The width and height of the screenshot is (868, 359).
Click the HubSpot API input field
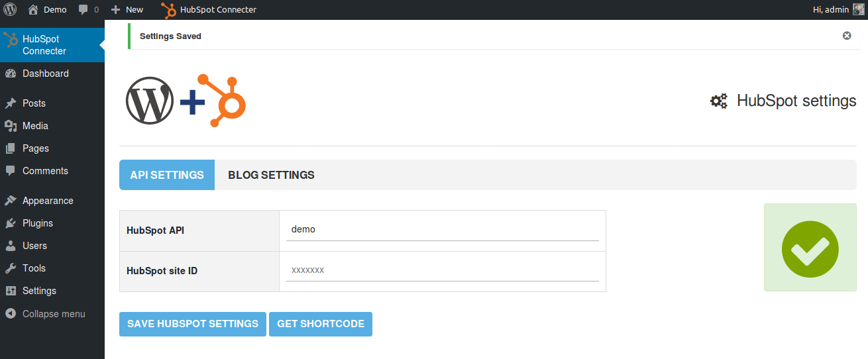(x=443, y=229)
